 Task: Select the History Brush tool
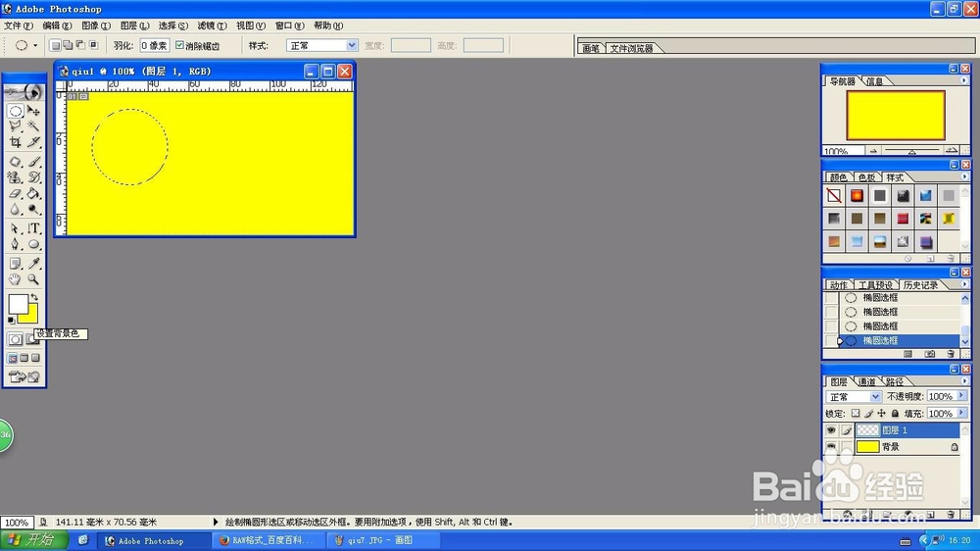click(33, 177)
